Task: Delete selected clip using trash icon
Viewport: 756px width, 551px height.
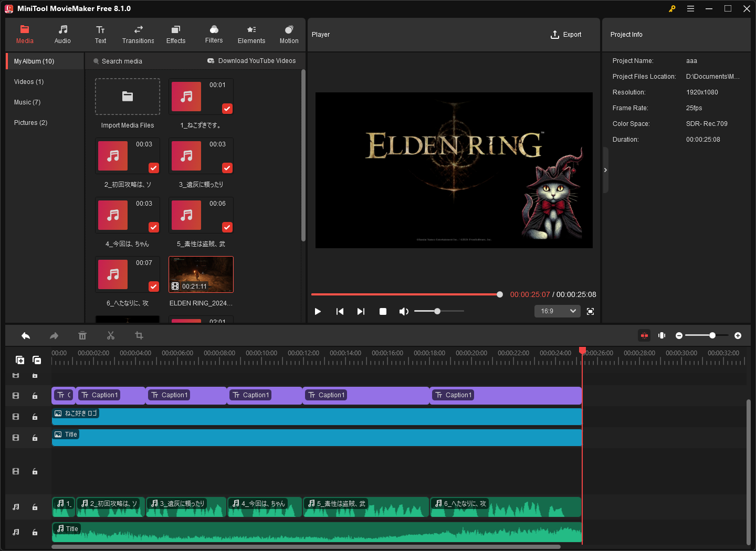Action: [82, 336]
